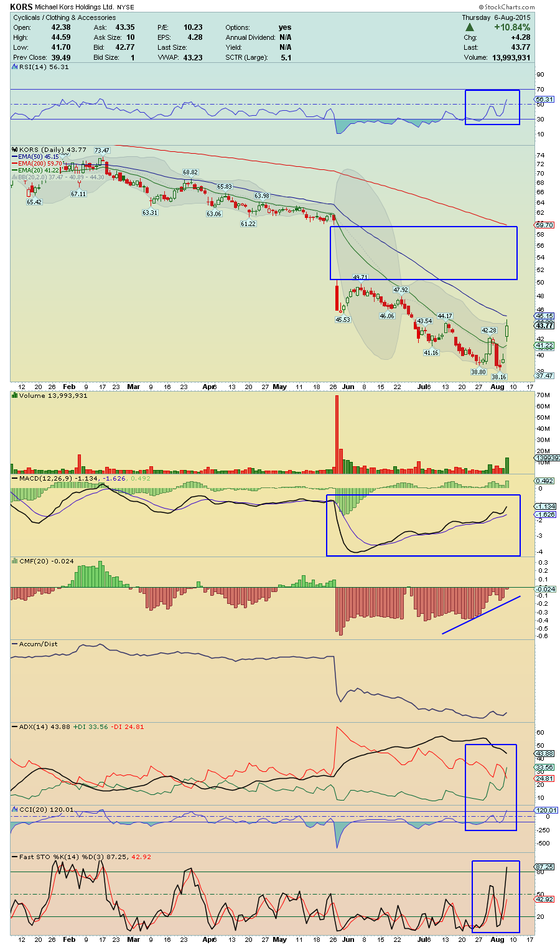Click the red line marker for EMA(200) legend

tap(15, 164)
